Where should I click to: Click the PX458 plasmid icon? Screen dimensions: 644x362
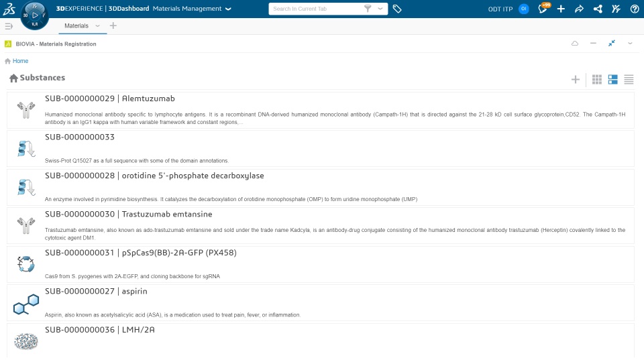click(x=26, y=264)
